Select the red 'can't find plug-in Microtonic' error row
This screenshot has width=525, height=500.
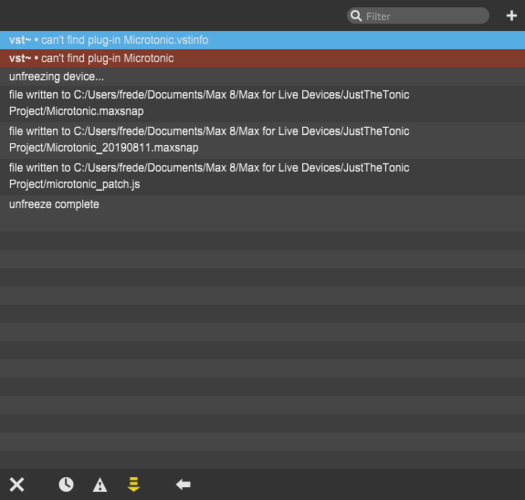tap(262, 59)
